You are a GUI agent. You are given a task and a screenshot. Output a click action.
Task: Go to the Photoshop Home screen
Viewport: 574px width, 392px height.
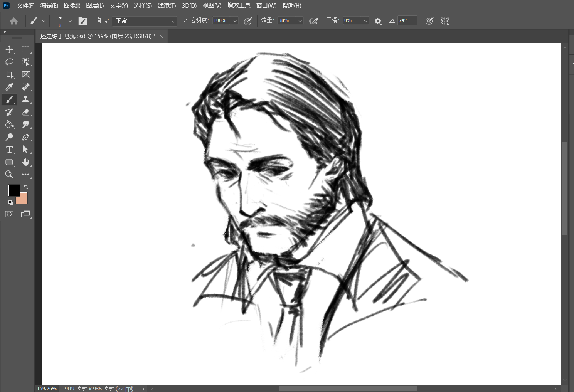[x=13, y=21]
